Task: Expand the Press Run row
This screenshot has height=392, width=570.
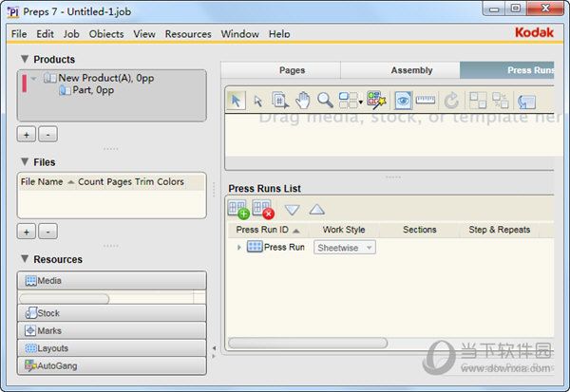Action: [238, 248]
